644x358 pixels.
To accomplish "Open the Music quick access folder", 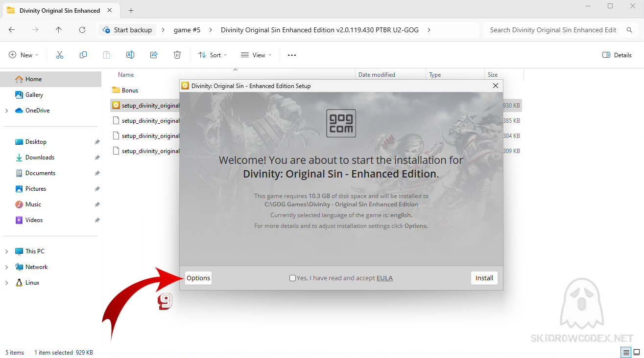I will click(33, 204).
